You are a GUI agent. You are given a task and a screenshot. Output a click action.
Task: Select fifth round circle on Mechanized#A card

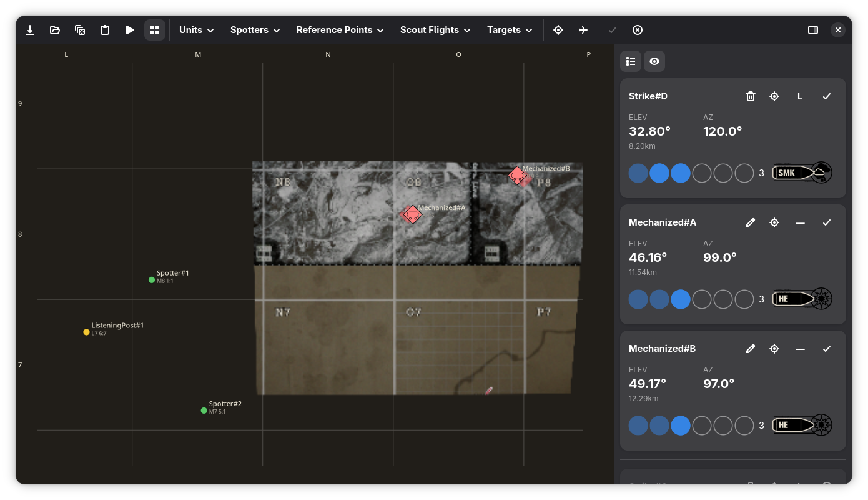tap(723, 299)
